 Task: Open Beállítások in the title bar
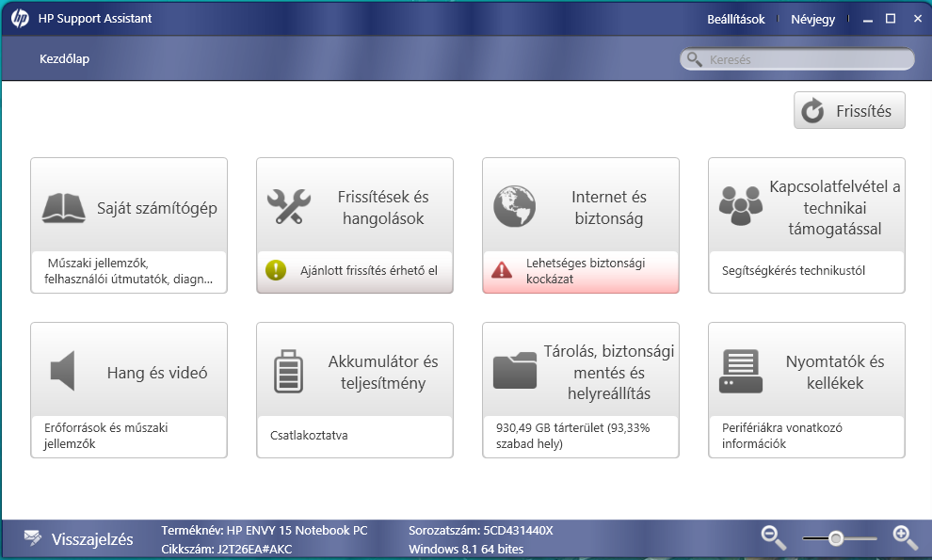(x=736, y=19)
